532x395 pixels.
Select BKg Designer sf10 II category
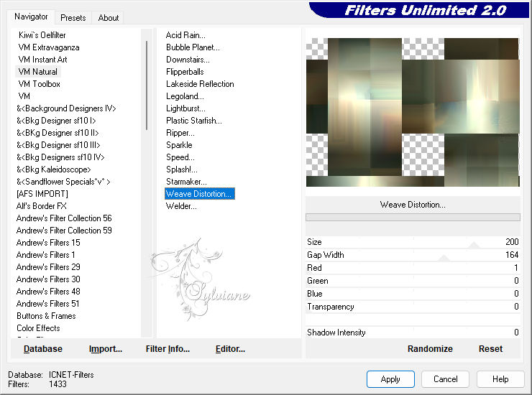click(x=58, y=133)
